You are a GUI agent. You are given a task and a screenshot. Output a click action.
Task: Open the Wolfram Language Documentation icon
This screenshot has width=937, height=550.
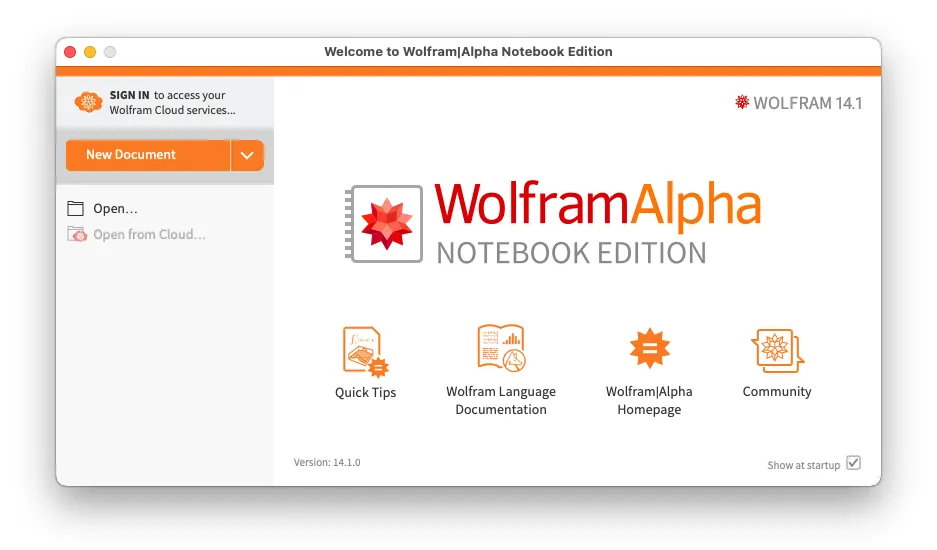[501, 349]
